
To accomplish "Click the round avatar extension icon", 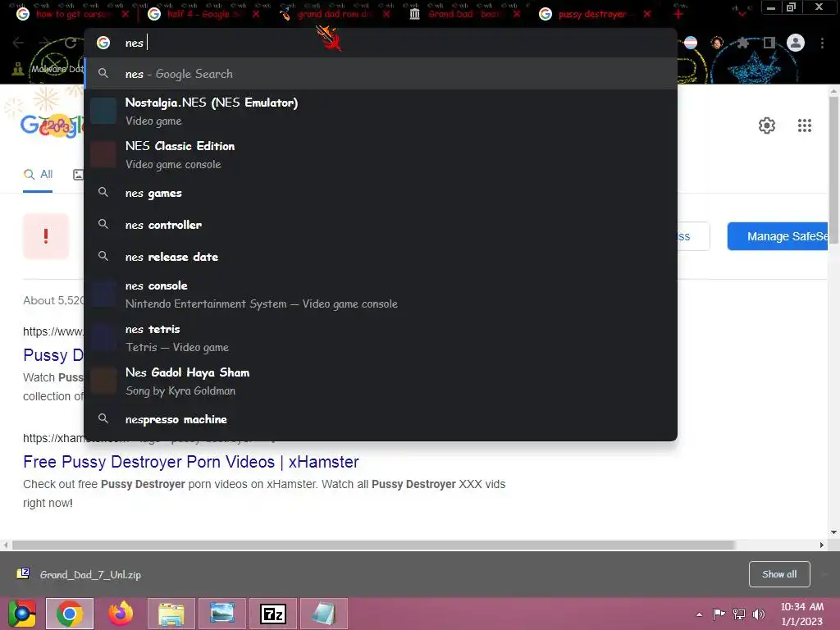I will pos(717,43).
